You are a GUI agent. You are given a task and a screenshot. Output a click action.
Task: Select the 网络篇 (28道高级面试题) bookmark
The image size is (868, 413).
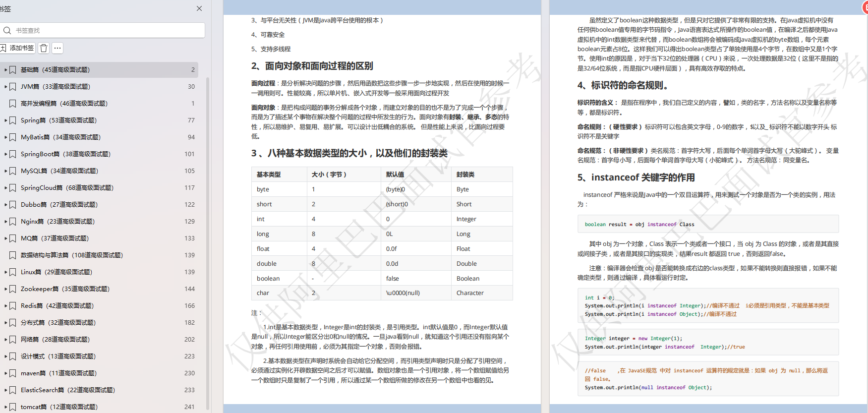click(55, 340)
